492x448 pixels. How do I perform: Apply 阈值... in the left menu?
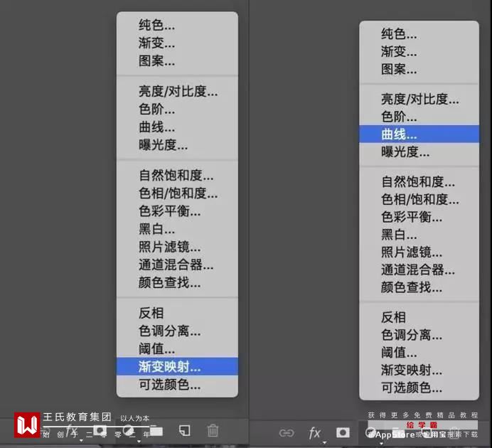[177, 348]
